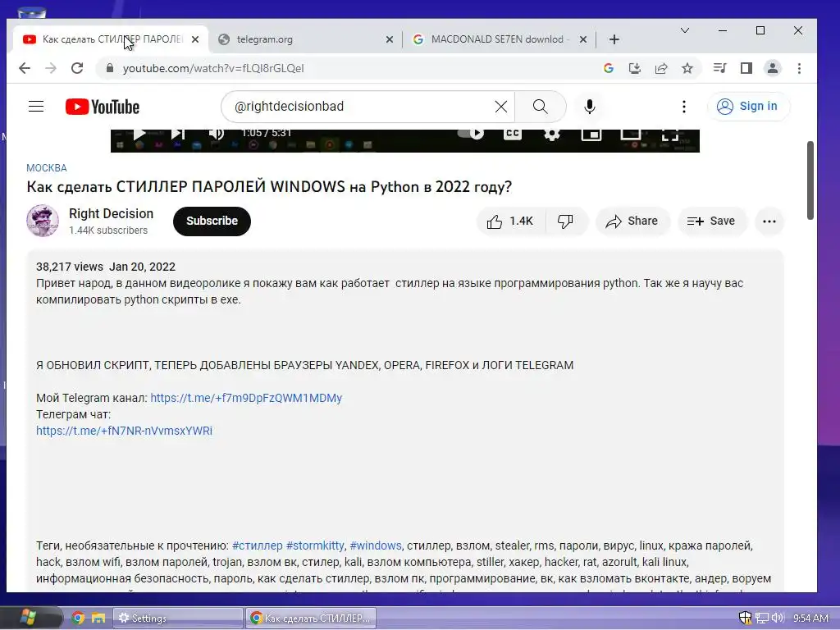Subscribe to the Right Decision channel
The image size is (840, 630).
coord(212,221)
